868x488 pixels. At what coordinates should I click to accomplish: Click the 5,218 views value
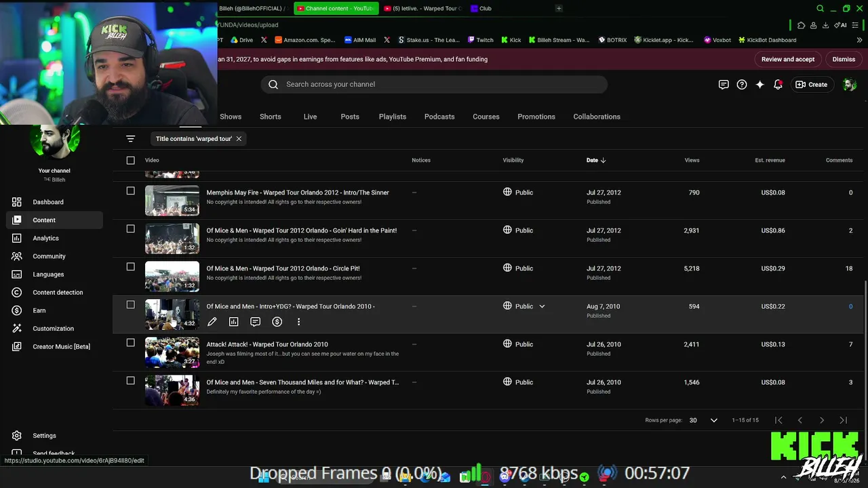click(692, 268)
